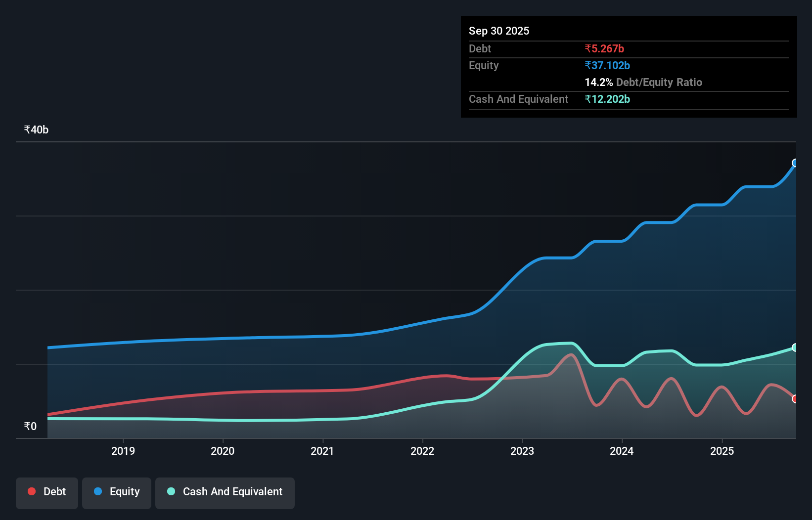This screenshot has width=812, height=520.
Task: Expand the Cash And Equivalent tooltip row
Action: click(x=518, y=99)
